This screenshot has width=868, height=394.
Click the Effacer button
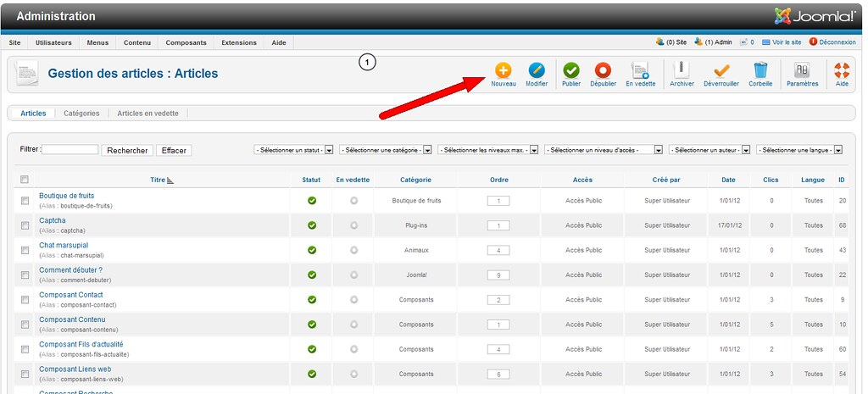(x=174, y=151)
